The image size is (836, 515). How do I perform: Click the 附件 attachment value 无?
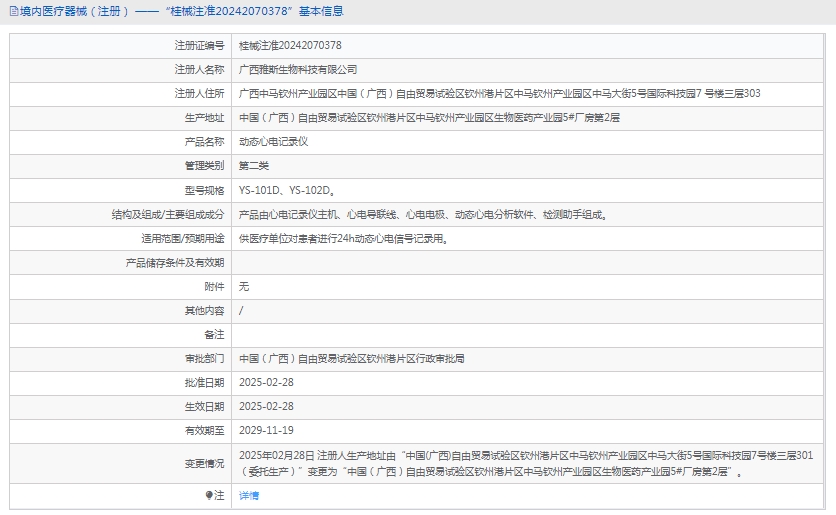point(244,286)
